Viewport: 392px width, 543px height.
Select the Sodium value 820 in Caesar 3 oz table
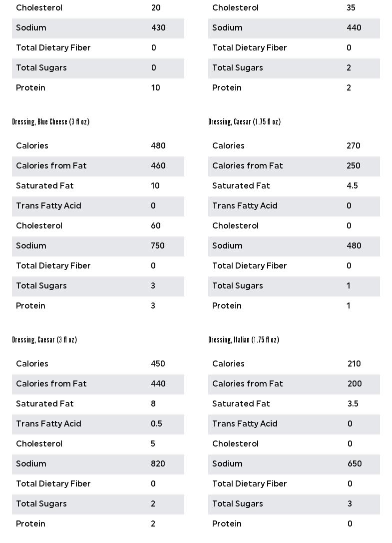pyautogui.click(x=158, y=464)
